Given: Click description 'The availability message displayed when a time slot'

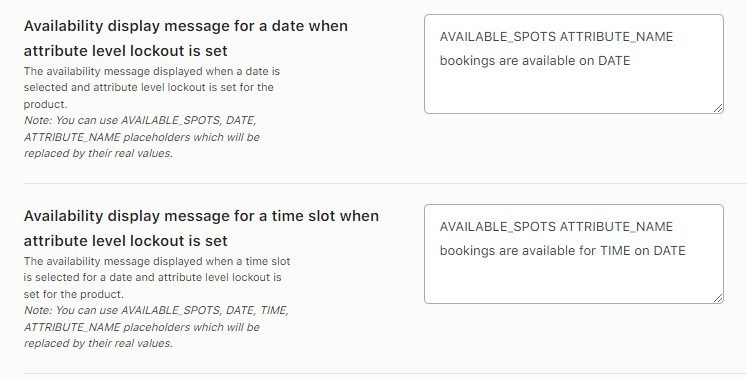Looking at the screenshot, I should point(157,261).
